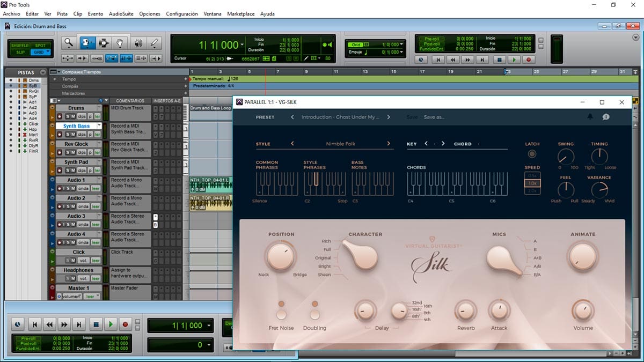Expand the Tempo ruler

[54, 79]
